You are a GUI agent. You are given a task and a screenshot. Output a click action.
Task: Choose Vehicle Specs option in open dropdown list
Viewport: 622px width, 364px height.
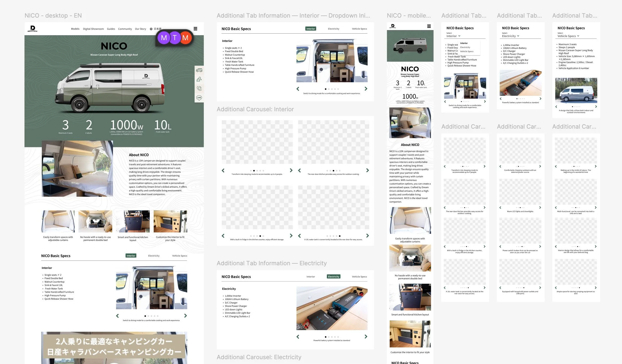(466, 52)
